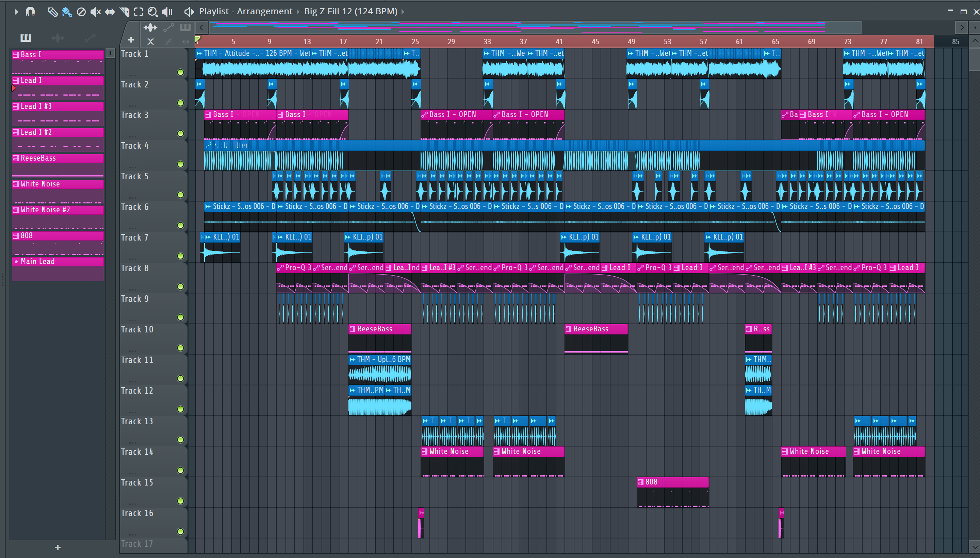Select the Bass I pattern in the picker
980x558 pixels.
58,62
